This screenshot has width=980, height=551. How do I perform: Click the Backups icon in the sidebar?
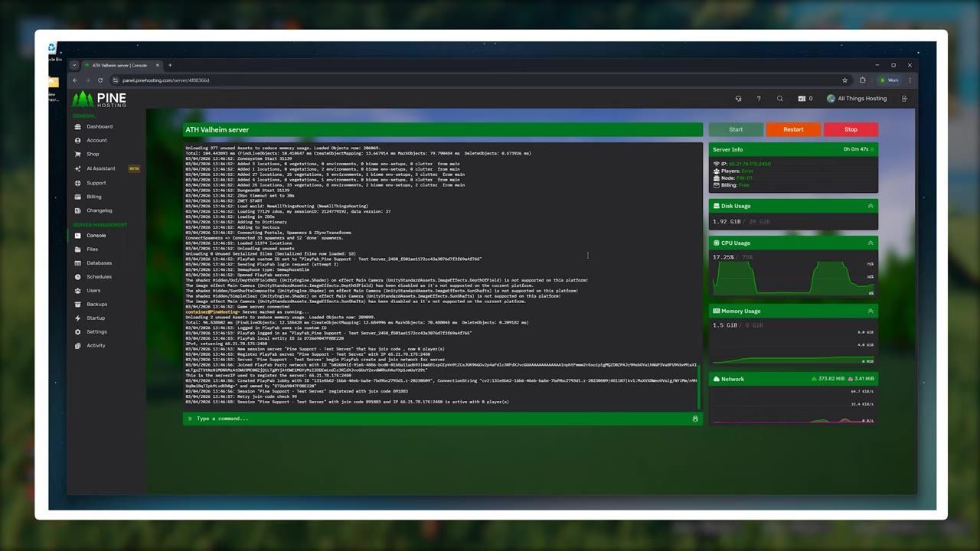click(x=78, y=305)
